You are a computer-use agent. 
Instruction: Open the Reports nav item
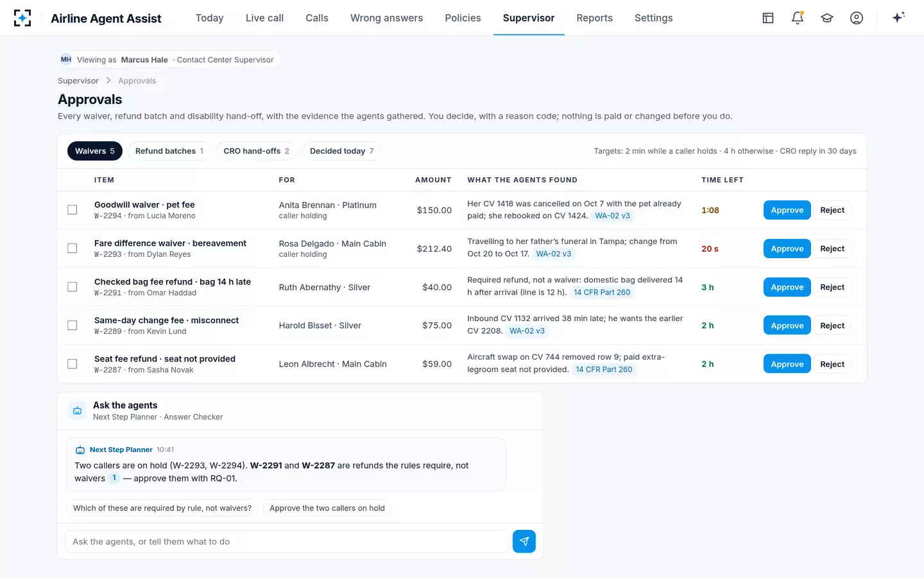tap(594, 18)
